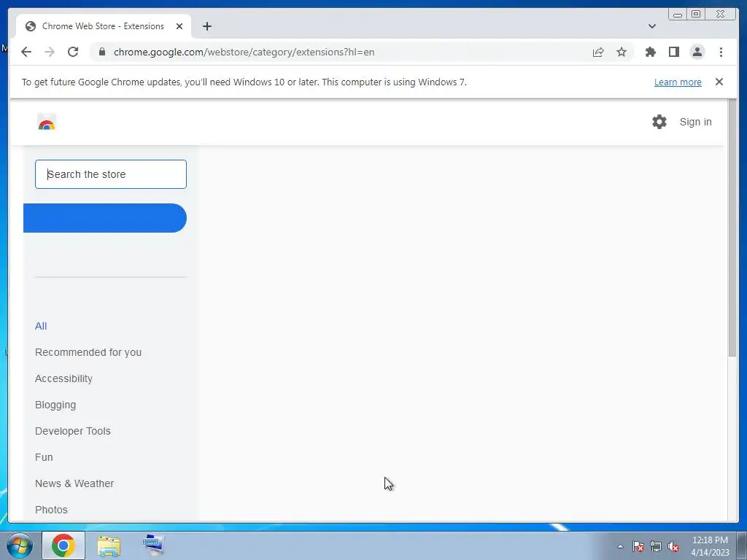Open the Learn more link
The image size is (747, 560).
(x=678, y=82)
